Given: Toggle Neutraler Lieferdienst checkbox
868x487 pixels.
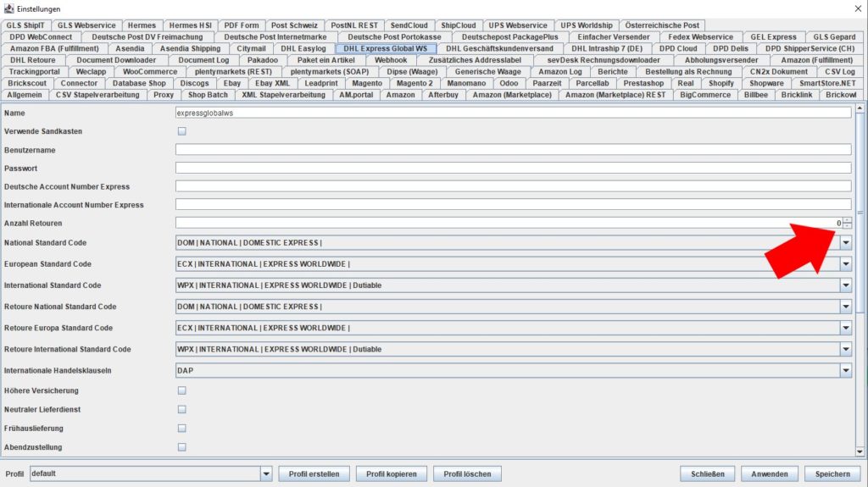Looking at the screenshot, I should (181, 410).
